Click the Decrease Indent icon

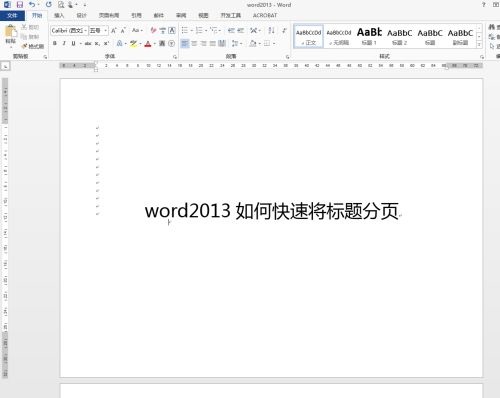point(231,31)
